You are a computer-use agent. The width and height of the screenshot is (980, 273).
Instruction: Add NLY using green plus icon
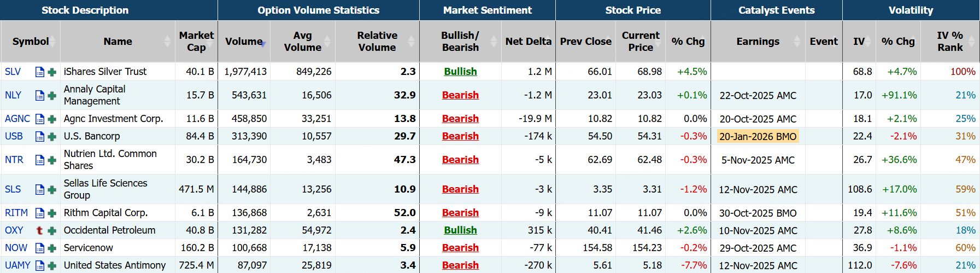(52, 95)
